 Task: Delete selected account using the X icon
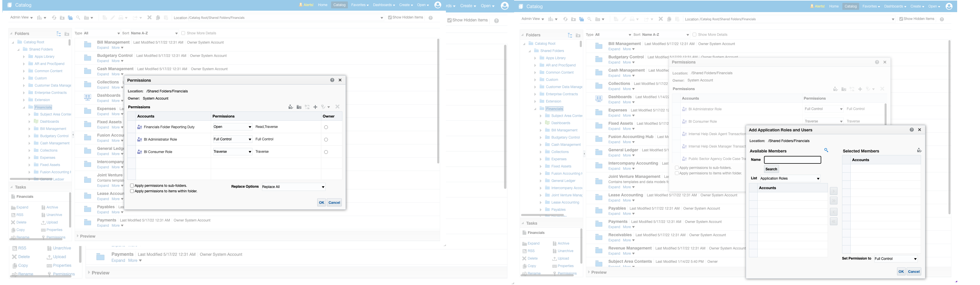(x=337, y=107)
